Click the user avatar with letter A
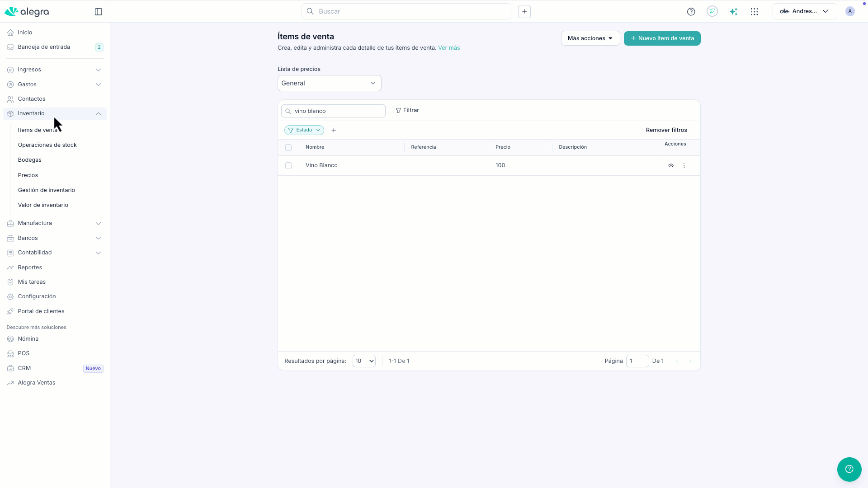 tap(850, 11)
